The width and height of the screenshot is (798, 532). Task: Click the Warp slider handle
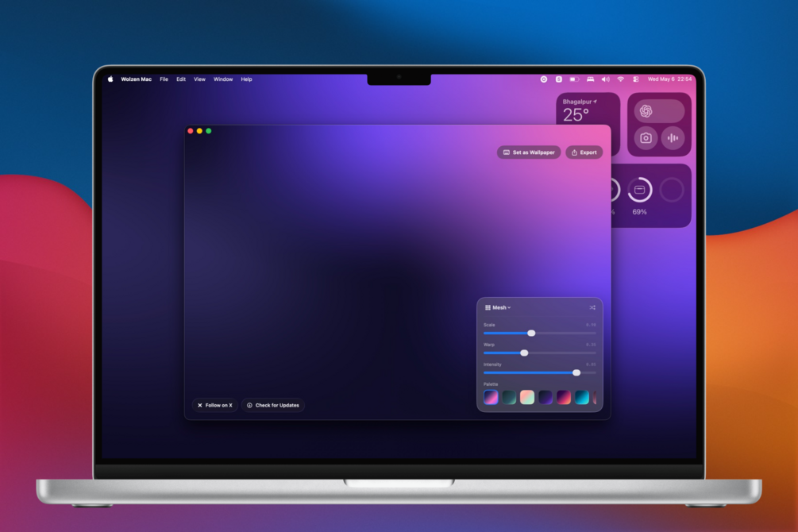[x=524, y=353]
